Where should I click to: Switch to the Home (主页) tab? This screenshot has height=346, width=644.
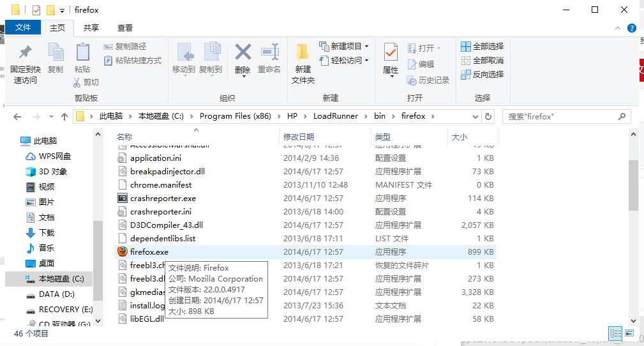click(57, 28)
